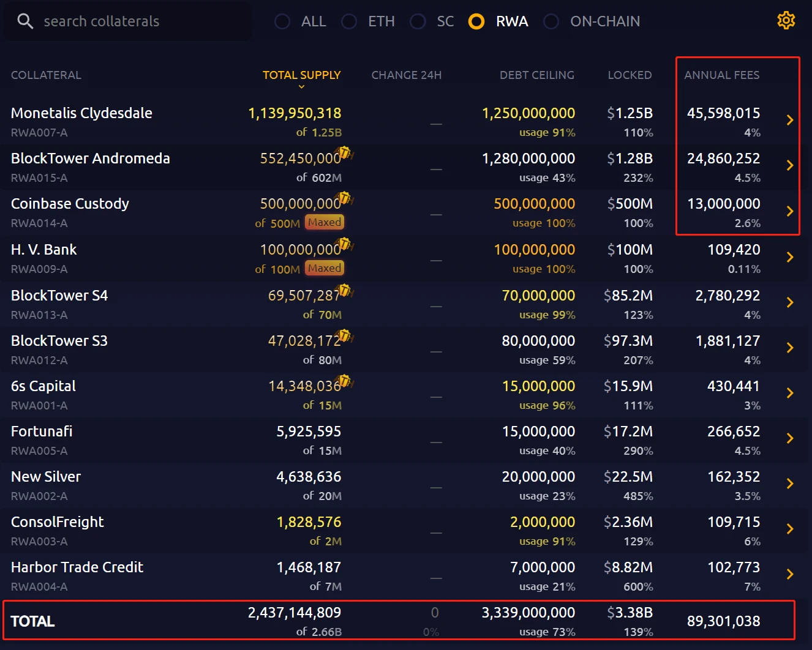The height and width of the screenshot is (650, 812).
Task: Open the ConsolFreight collateral name
Action: click(58, 522)
